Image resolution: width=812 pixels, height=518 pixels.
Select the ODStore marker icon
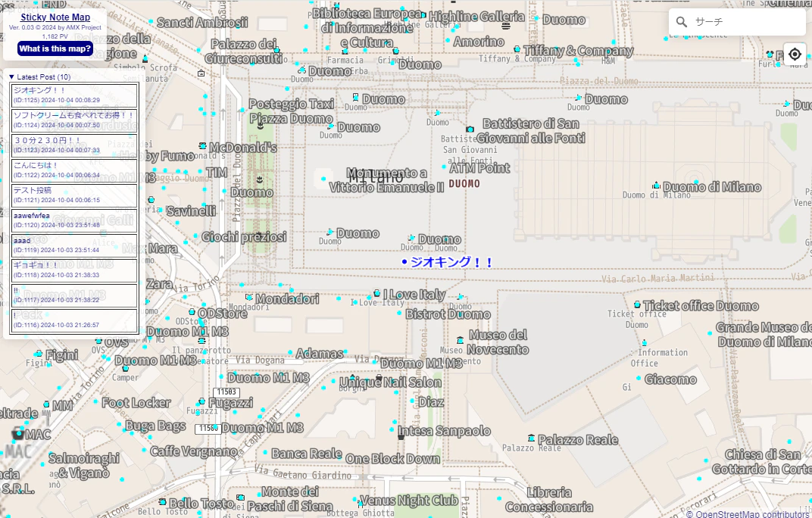pos(192,312)
